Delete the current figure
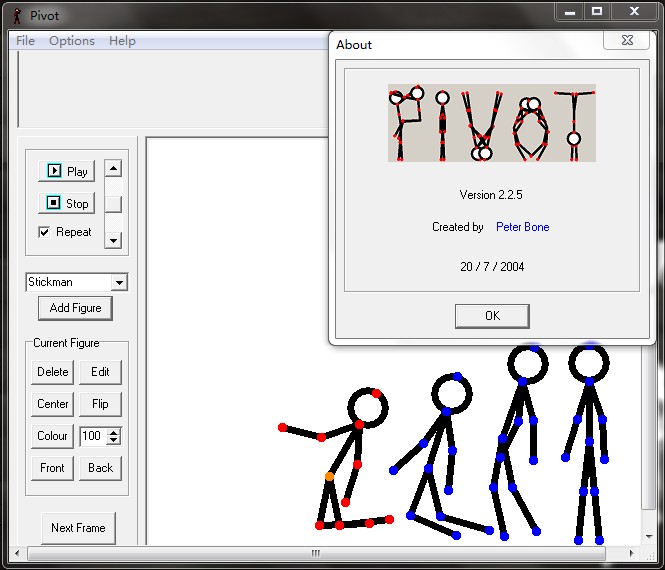665x570 pixels. (53, 372)
